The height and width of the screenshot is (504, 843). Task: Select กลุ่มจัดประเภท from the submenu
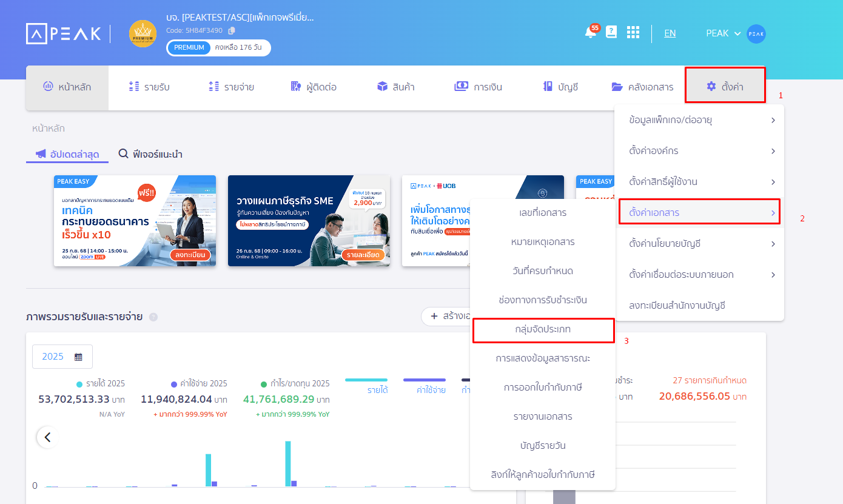coord(543,329)
